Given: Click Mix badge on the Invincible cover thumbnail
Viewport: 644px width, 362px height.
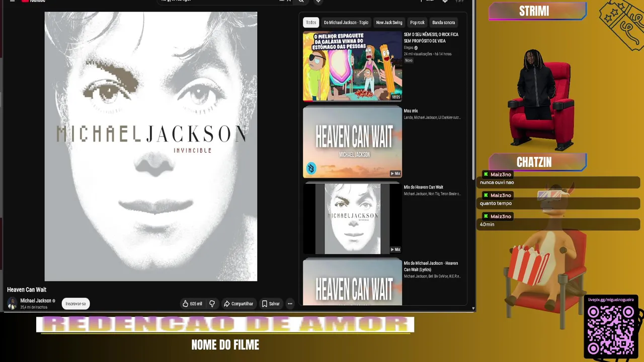Looking at the screenshot, I should tap(395, 249).
